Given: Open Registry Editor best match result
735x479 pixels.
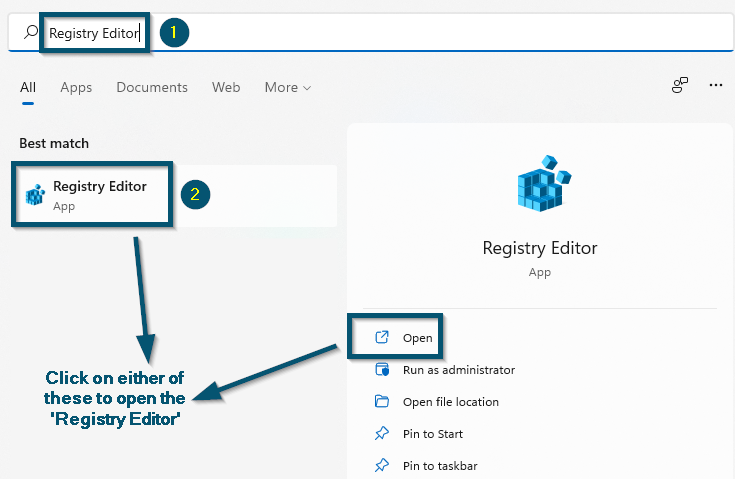Looking at the screenshot, I should click(x=174, y=195).
